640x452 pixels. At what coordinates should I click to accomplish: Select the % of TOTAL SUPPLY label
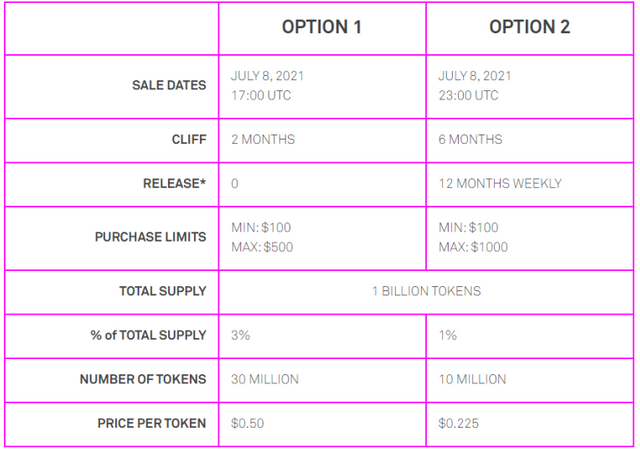tap(148, 335)
